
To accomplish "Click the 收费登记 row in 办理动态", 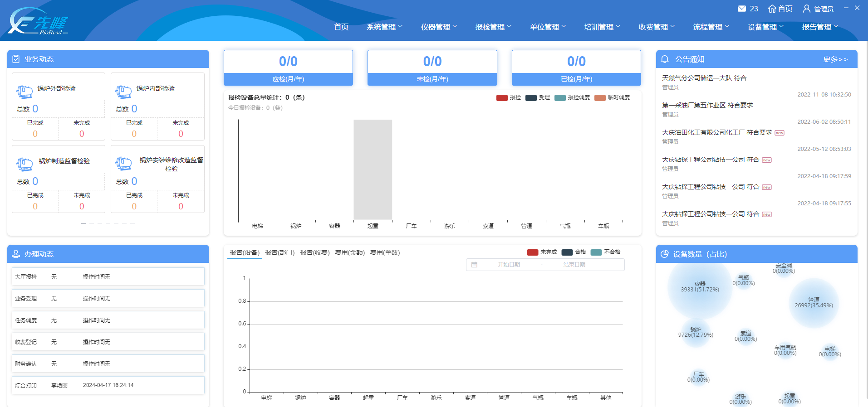I will click(108, 342).
